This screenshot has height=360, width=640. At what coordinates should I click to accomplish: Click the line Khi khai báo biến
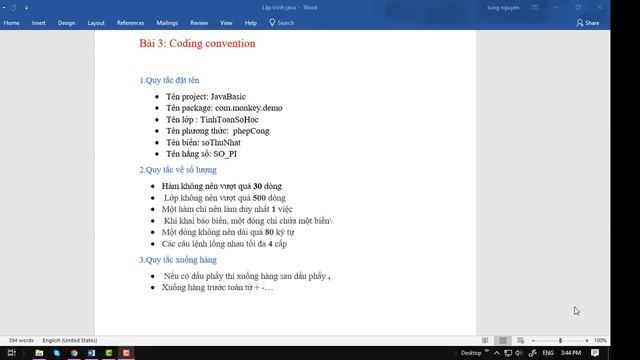coord(247,221)
